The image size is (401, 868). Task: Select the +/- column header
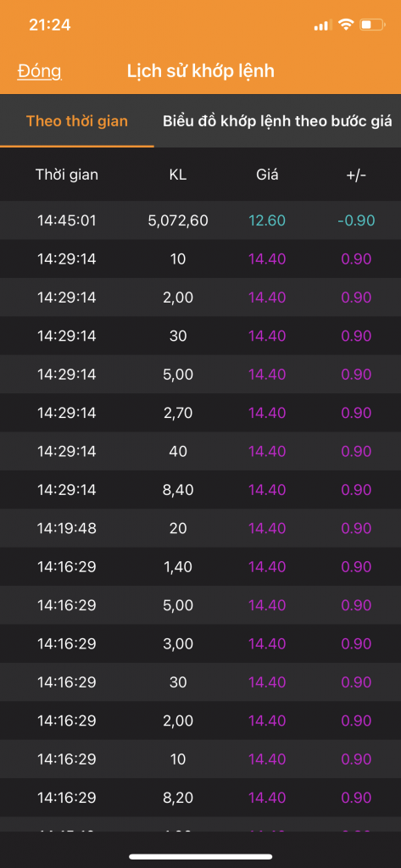(x=355, y=175)
